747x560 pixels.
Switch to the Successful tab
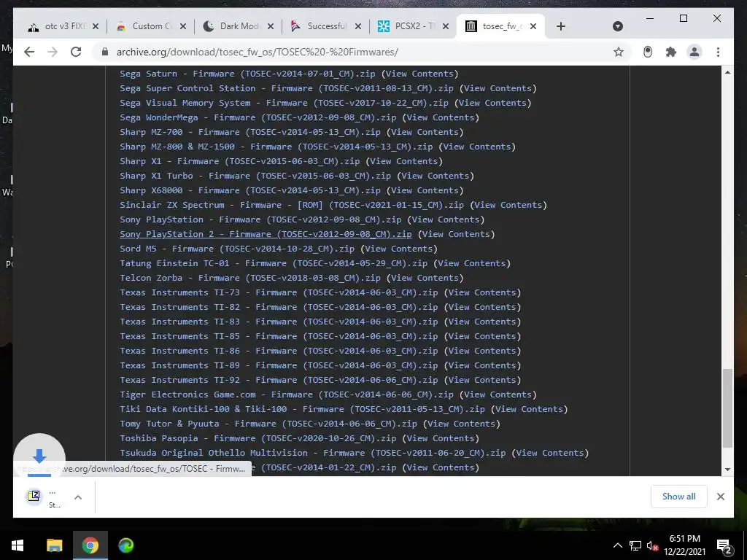325,26
